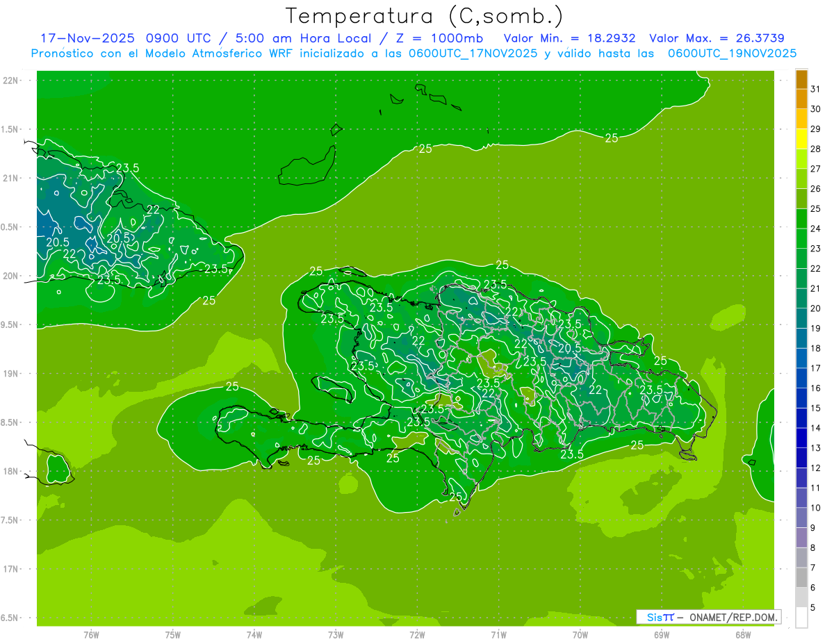Click longitude axis label "76W"
This screenshot has height=644, width=834.
(91, 635)
